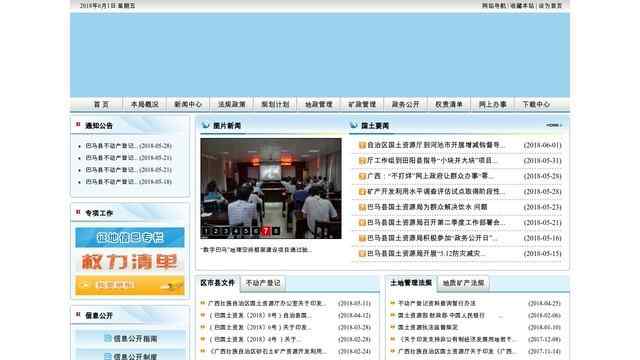Click the meeting room photo in 图片新闻

pos(271,188)
